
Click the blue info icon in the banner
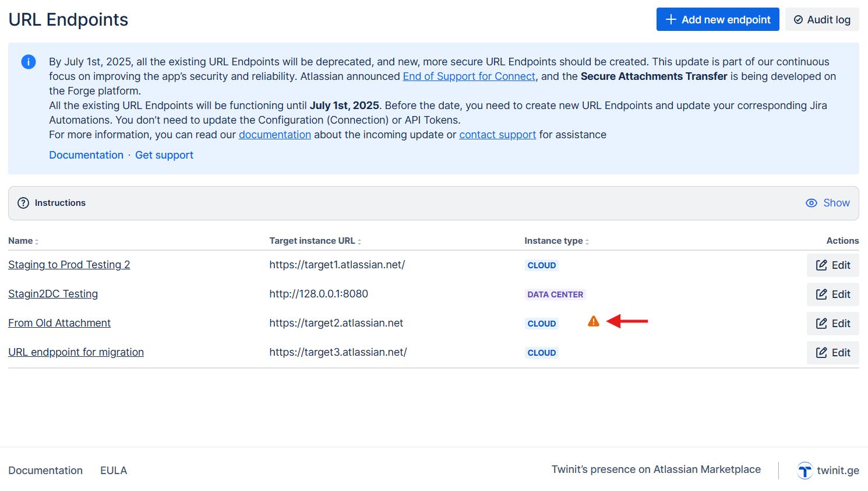click(x=29, y=62)
